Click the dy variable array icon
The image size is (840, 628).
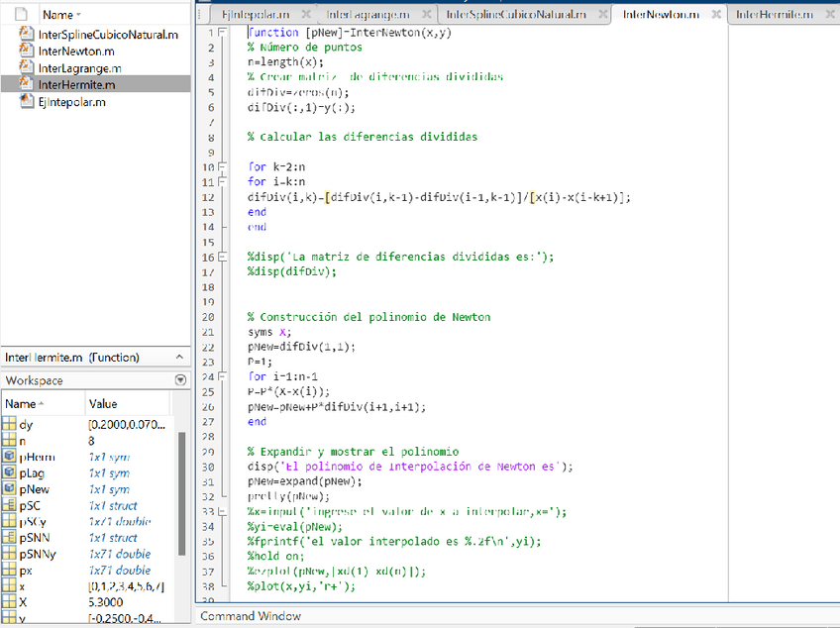(9, 425)
